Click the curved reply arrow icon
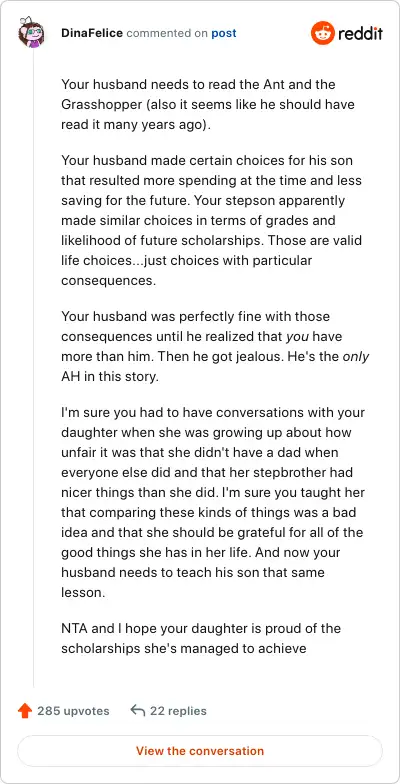 (x=138, y=710)
